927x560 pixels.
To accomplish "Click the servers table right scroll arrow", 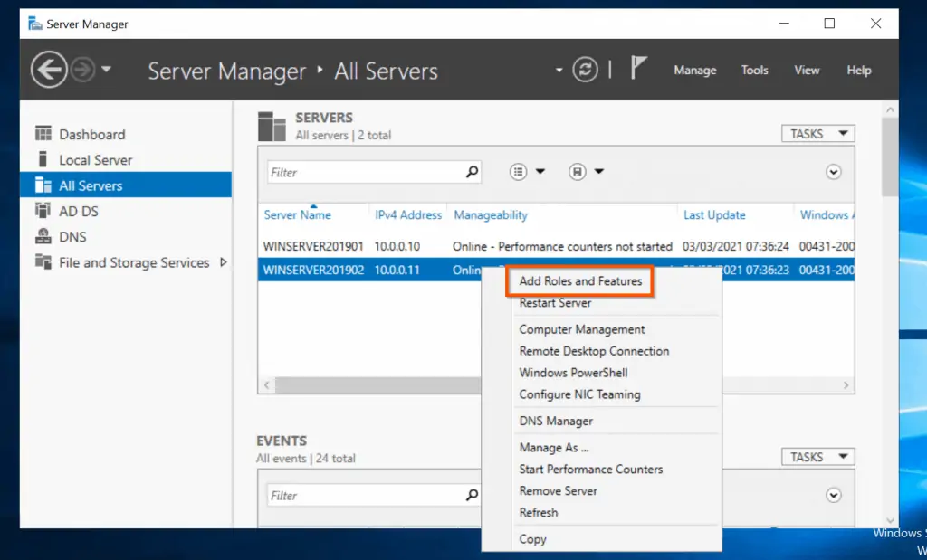I will (846, 385).
